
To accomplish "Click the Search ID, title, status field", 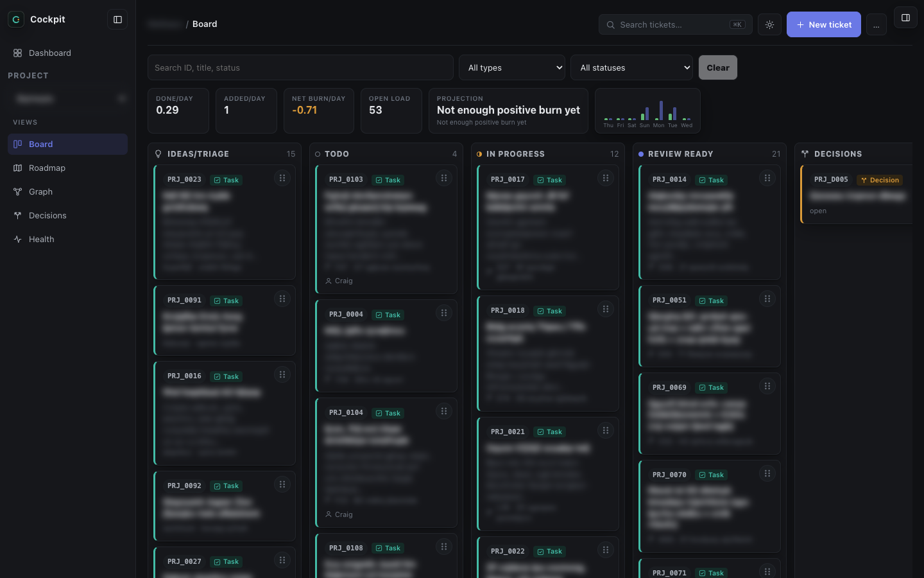I will (300, 67).
